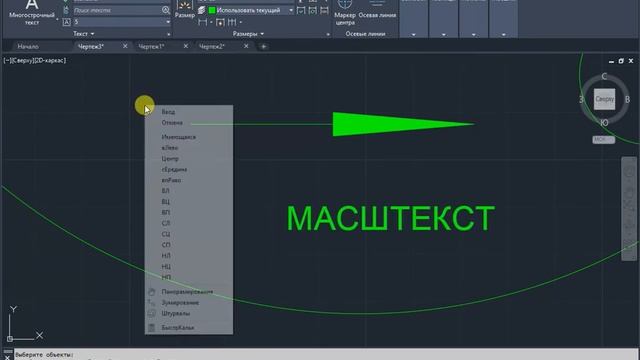Select СЦ justification option

[189, 234]
